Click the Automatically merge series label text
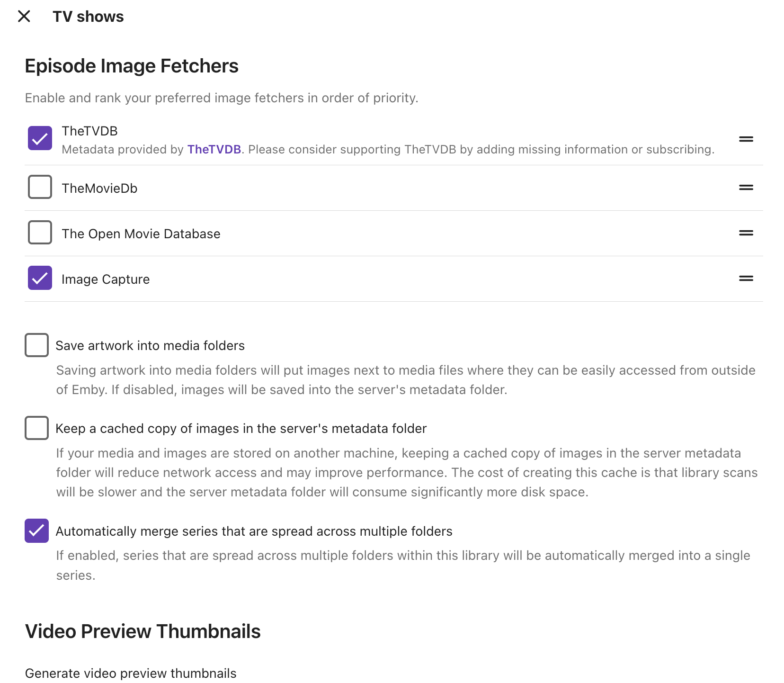The width and height of the screenshot is (784, 683). point(254,531)
